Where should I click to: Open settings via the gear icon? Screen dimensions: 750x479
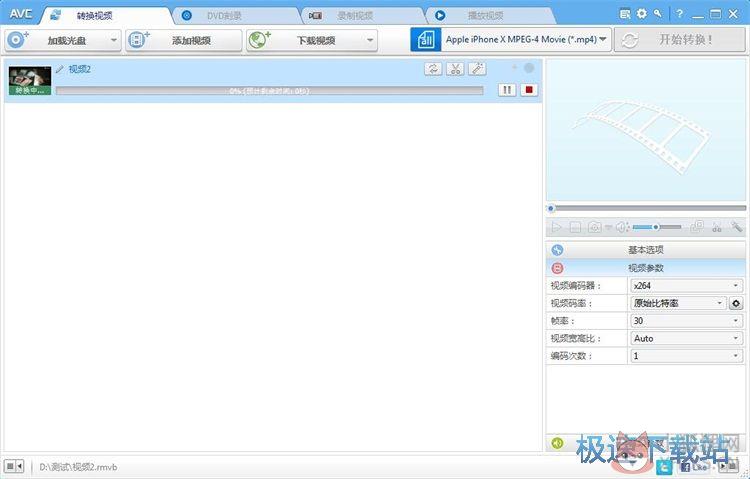tap(641, 14)
